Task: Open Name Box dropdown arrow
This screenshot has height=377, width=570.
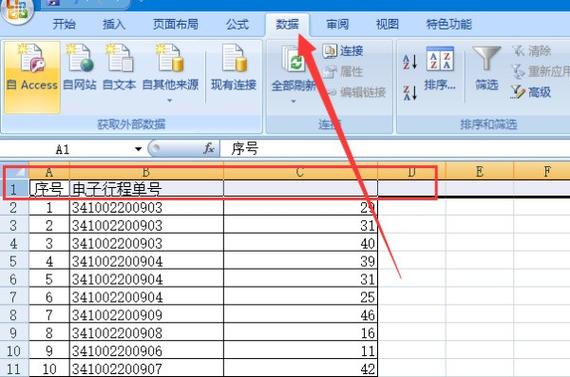Action: (138, 149)
